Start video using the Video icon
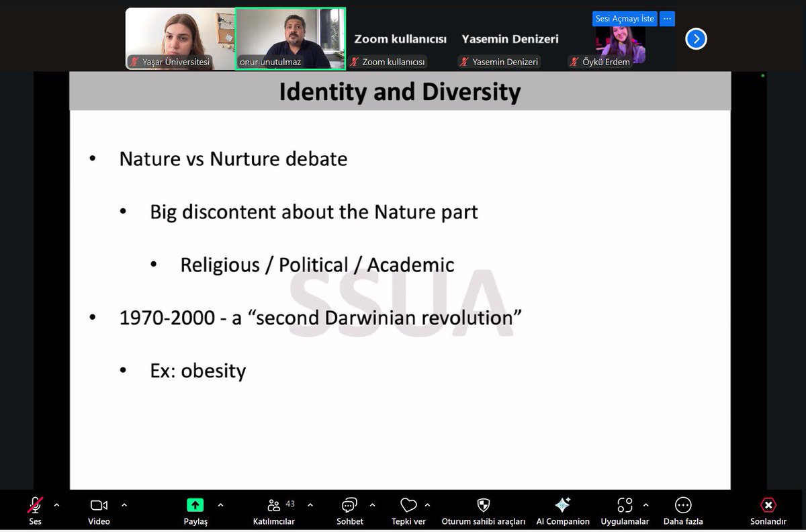 click(98, 506)
